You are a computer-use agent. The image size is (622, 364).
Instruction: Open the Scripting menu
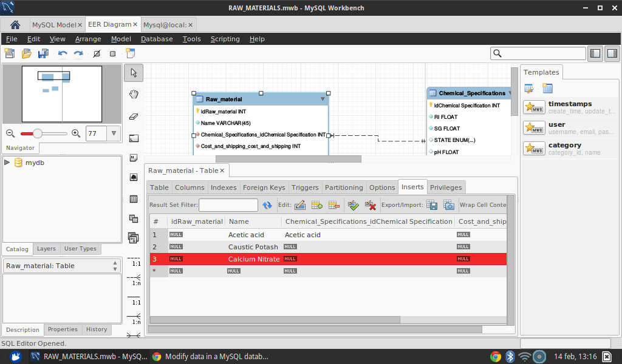coord(225,39)
